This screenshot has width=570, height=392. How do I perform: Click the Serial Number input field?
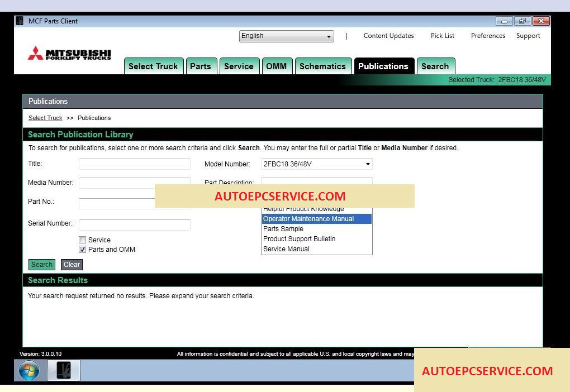click(x=135, y=225)
